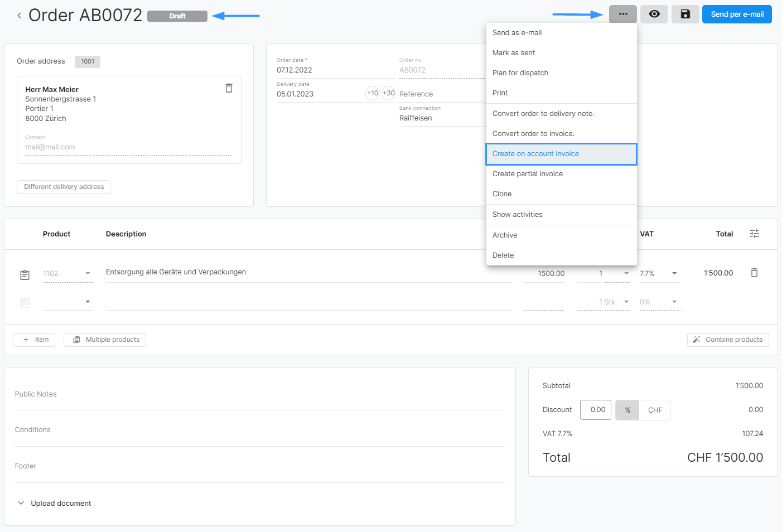The width and height of the screenshot is (782, 532).
Task: Select Create on account invoice
Action: point(562,154)
